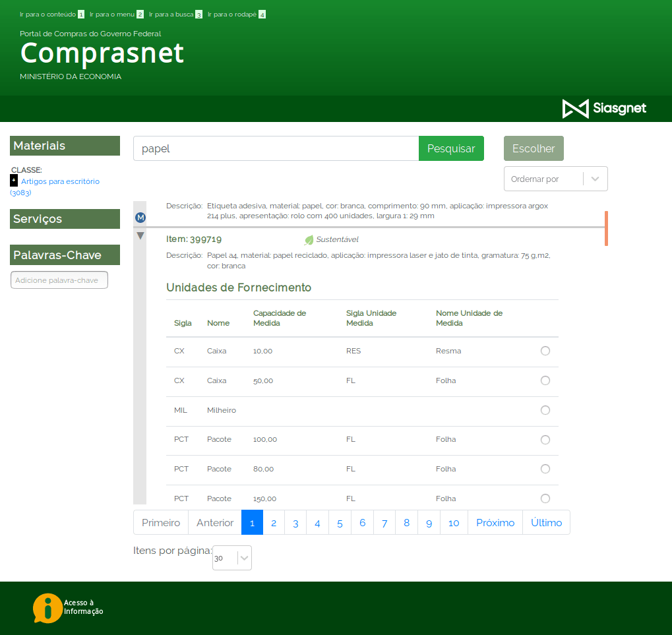Go to results page 6
The image size is (672, 635).
click(363, 523)
